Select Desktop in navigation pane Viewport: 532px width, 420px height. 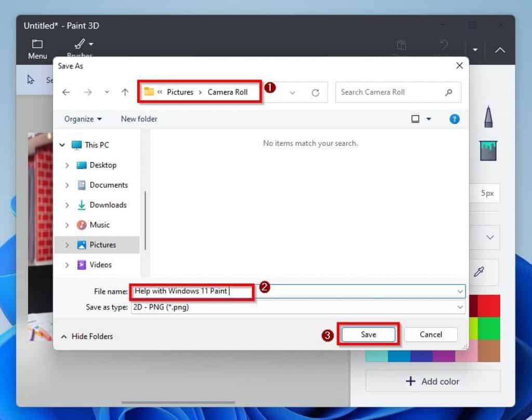point(103,165)
